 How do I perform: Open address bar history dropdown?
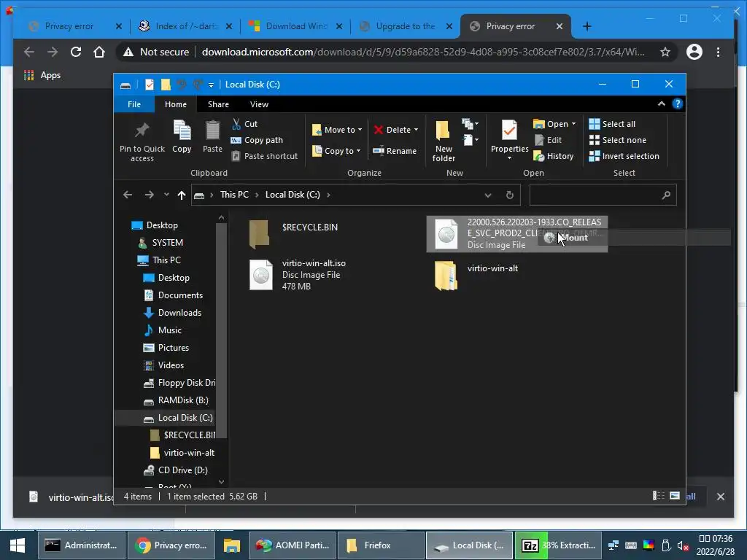click(488, 195)
